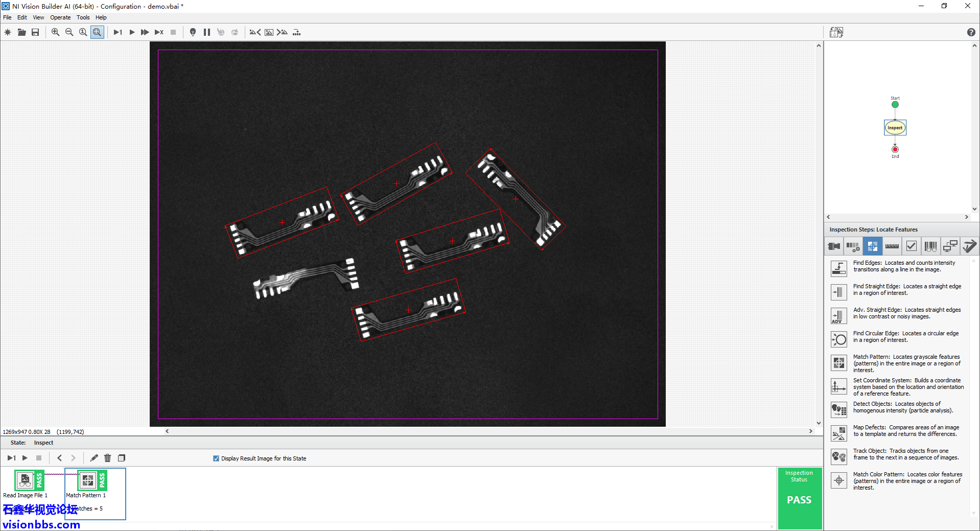The image size is (980, 531).
Task: Zoom out of the image
Action: 69,32
